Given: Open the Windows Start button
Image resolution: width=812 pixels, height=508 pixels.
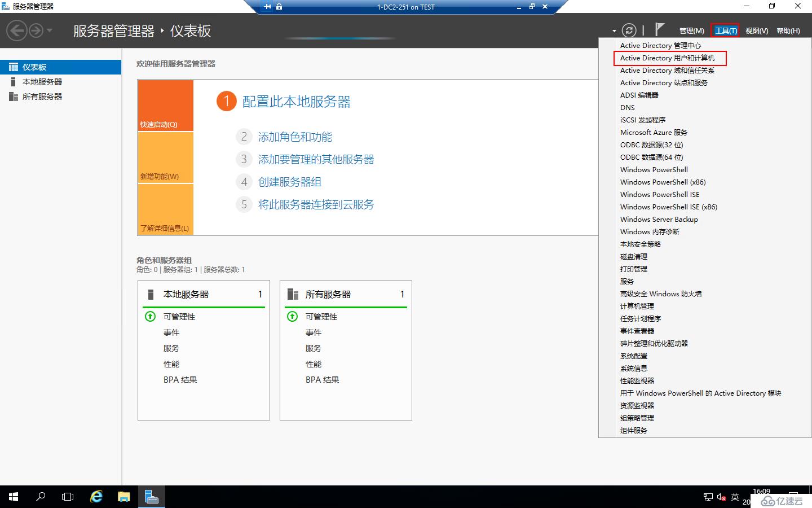Looking at the screenshot, I should [14, 497].
